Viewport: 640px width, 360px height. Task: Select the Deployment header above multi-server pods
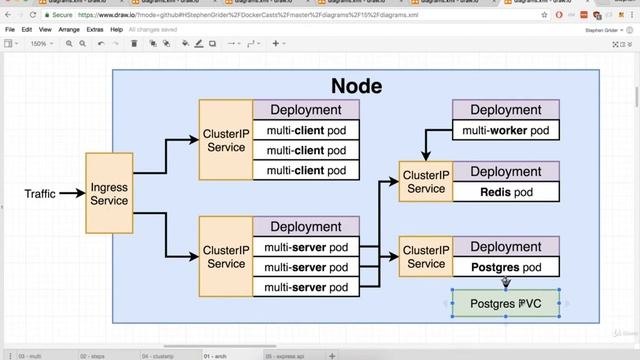306,227
